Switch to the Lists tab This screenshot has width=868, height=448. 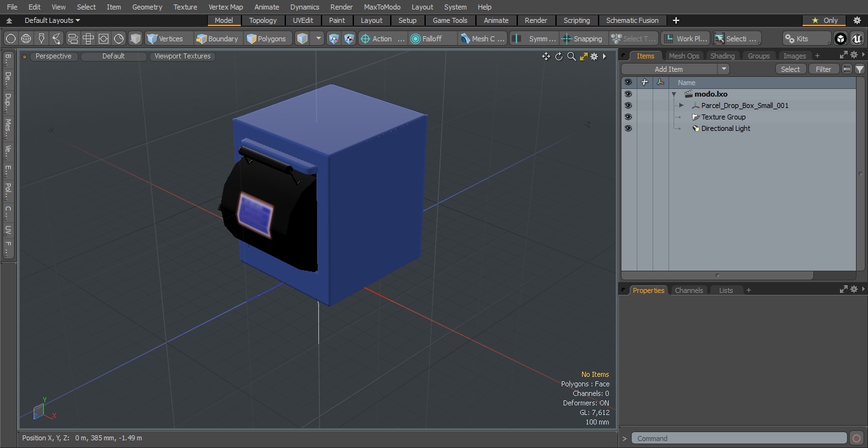click(x=726, y=290)
